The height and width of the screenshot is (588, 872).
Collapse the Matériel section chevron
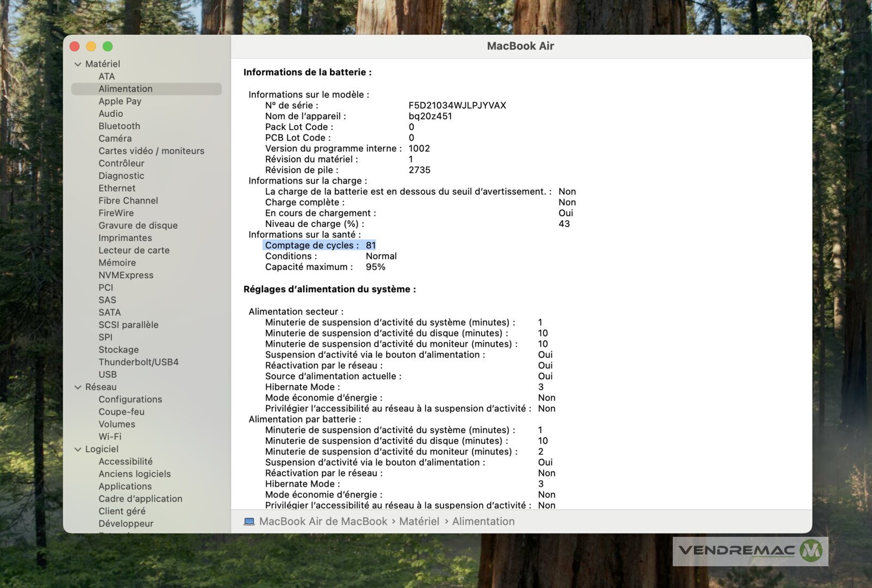click(x=78, y=64)
